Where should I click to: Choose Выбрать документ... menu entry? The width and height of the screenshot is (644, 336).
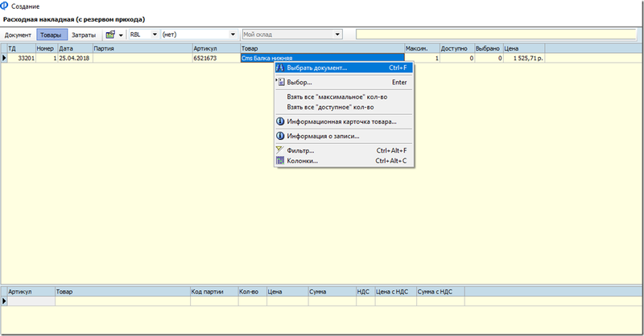345,68
